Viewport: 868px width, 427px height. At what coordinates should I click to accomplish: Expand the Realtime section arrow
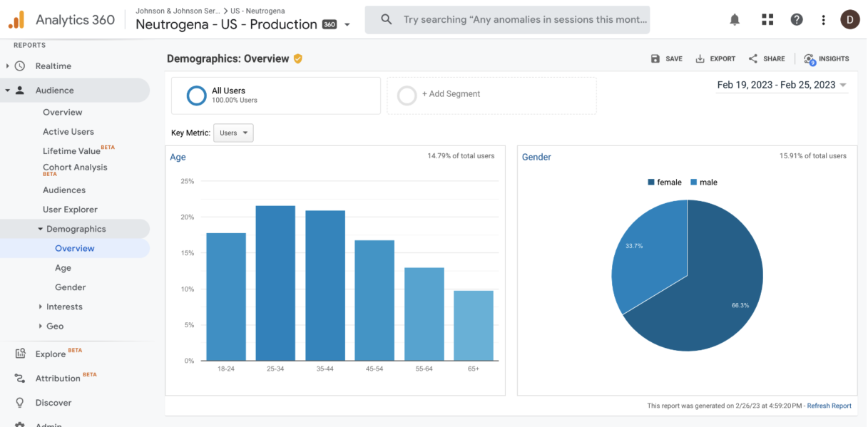(7, 66)
